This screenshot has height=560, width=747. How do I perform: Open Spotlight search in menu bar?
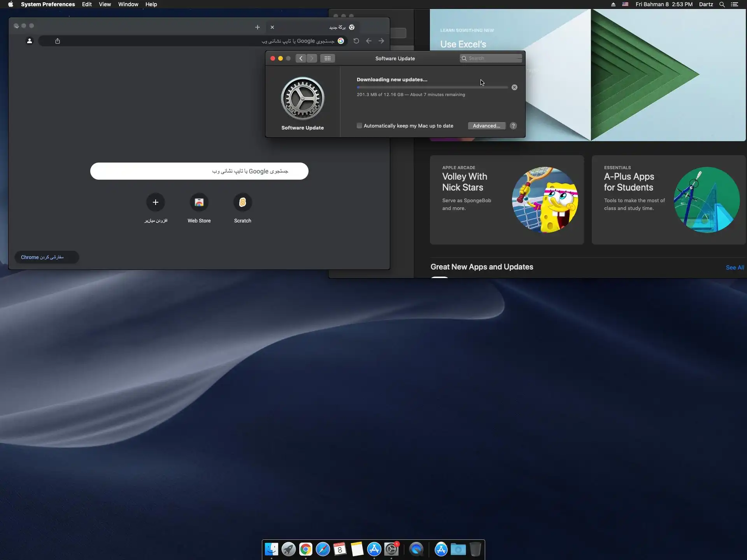722,4
